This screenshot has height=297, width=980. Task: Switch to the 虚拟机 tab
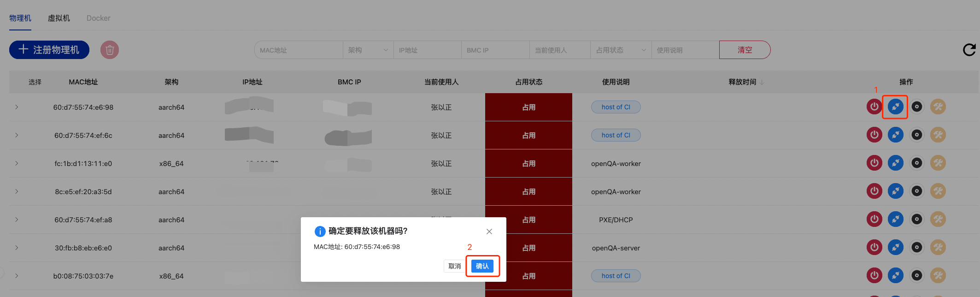[x=59, y=18]
